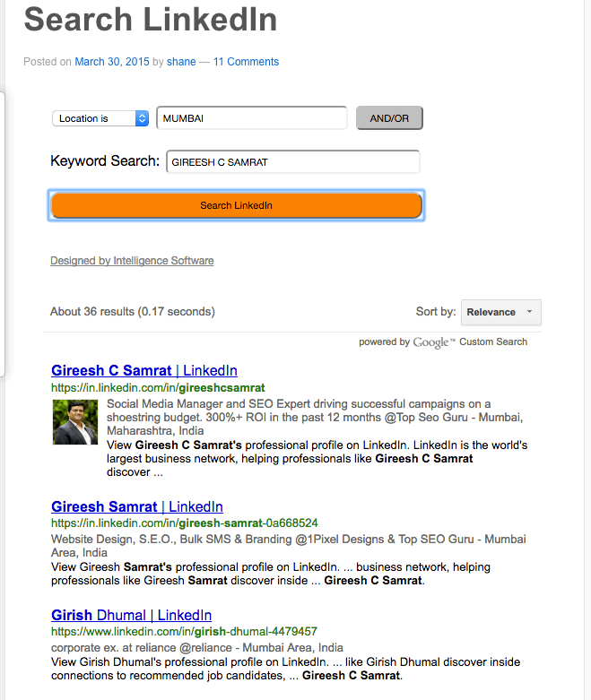This screenshot has height=700, width=591.
Task: Click the orange Search LinkedIn button
Action: click(237, 205)
